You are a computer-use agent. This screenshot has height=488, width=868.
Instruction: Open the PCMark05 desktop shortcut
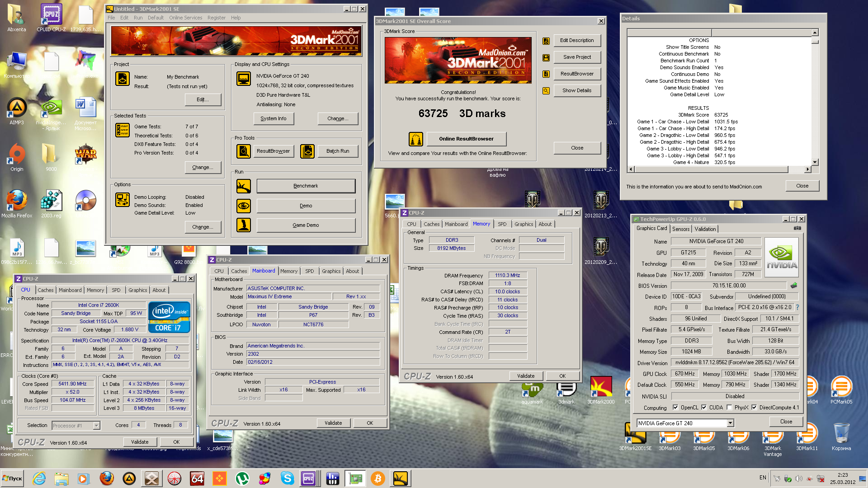click(841, 390)
